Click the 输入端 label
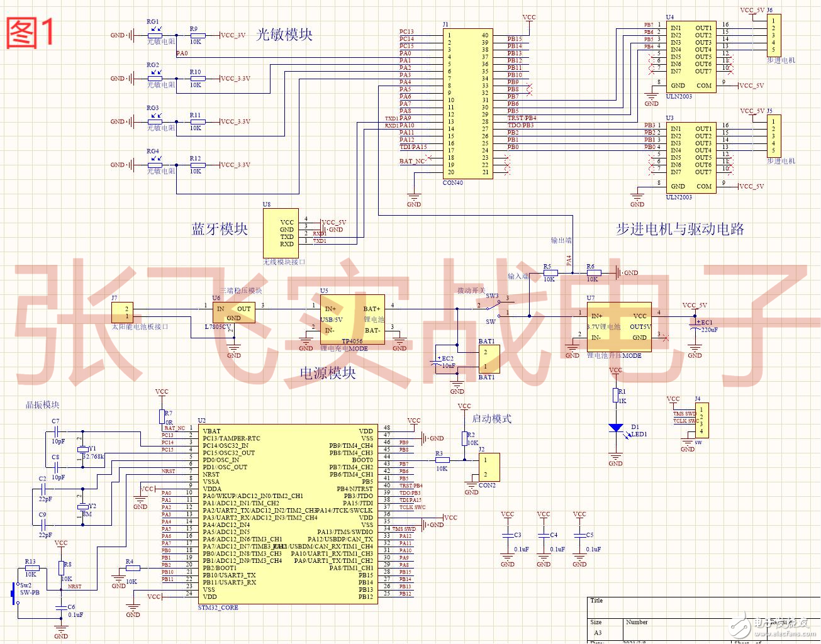 (x=518, y=276)
